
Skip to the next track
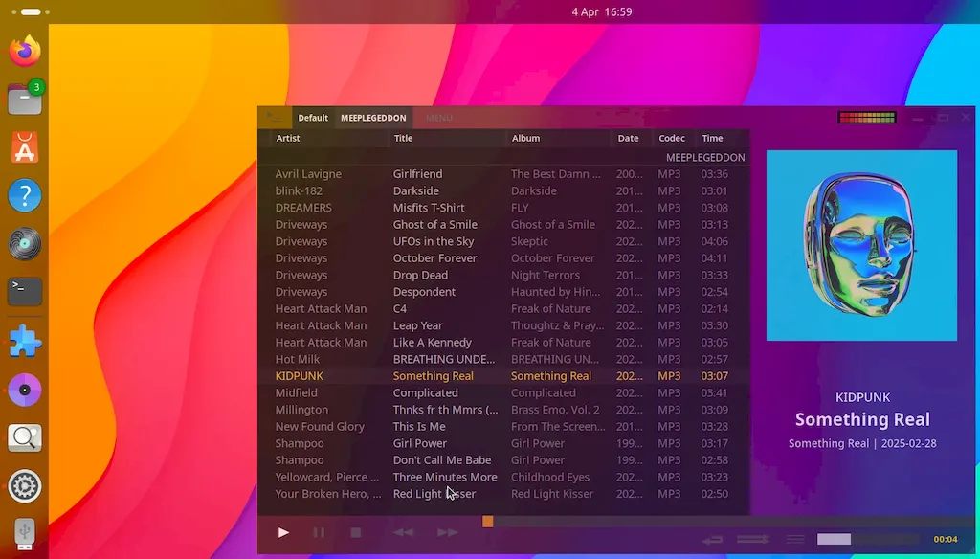[448, 533]
